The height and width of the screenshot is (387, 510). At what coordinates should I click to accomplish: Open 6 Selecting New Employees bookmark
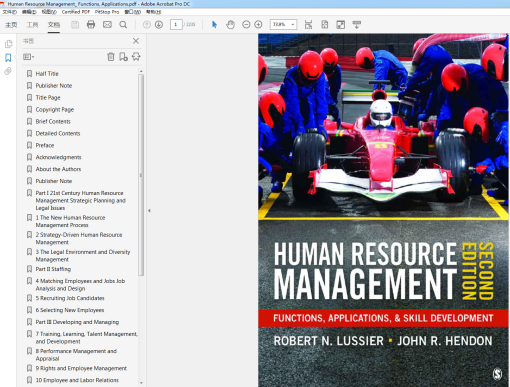[x=70, y=310]
